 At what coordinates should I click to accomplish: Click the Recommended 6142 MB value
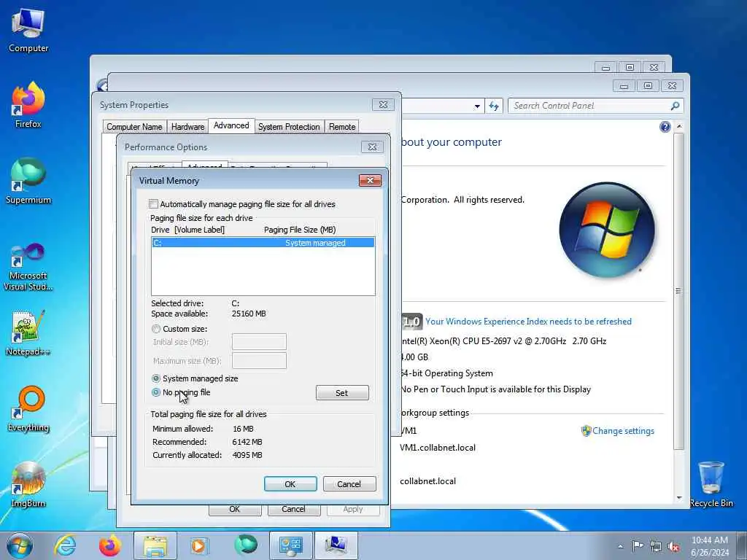point(247,442)
